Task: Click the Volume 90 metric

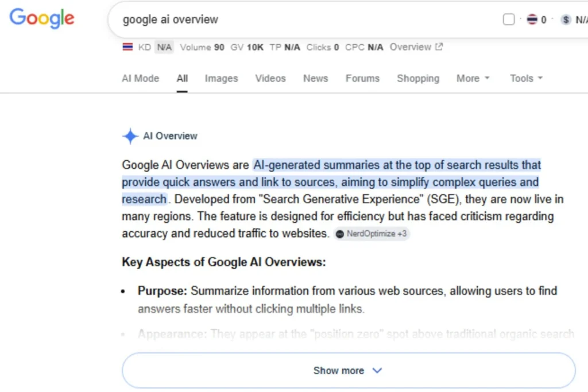Action: point(202,47)
